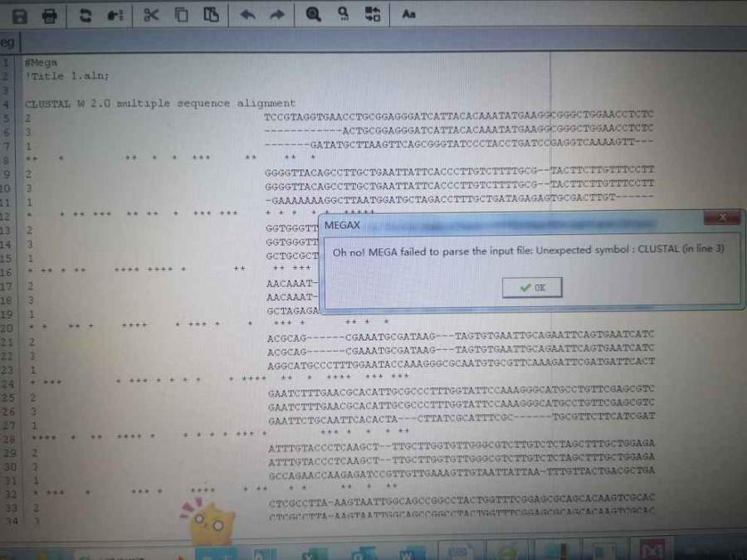Open the Replace text tool
Image resolution: width=747 pixels, height=560 pixels.
point(373,15)
